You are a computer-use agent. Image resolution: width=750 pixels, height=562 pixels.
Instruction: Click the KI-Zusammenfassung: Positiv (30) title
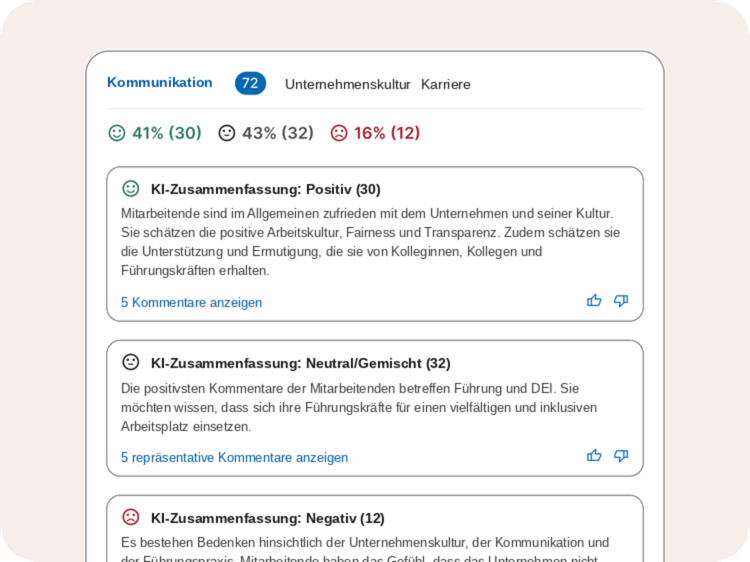265,189
